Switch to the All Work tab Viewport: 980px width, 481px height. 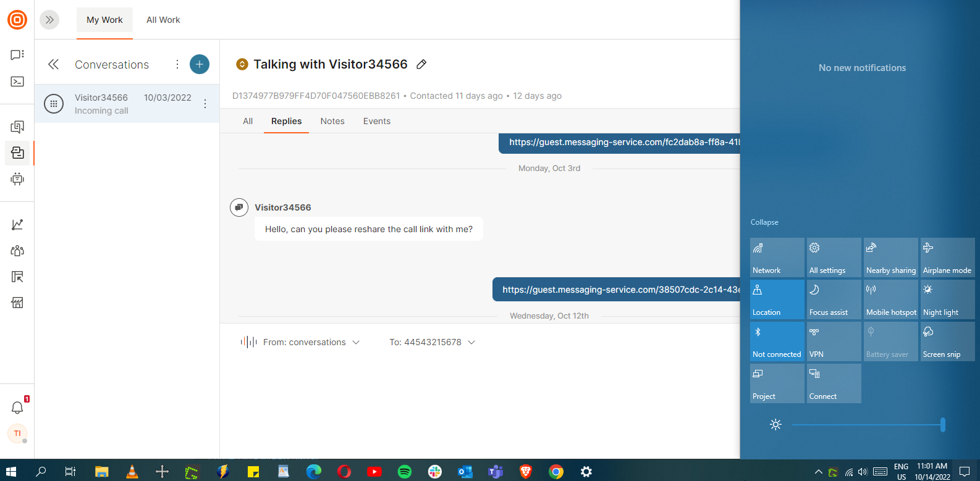pos(163,20)
